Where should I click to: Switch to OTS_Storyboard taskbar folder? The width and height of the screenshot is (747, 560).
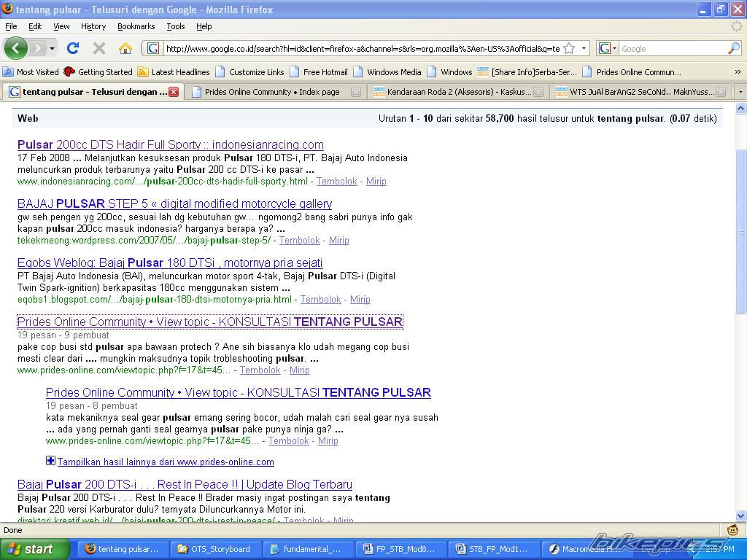[215, 549]
